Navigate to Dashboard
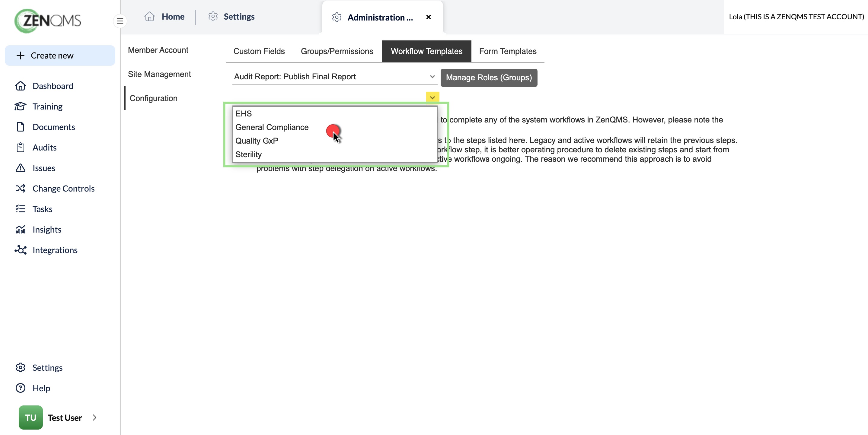 click(53, 86)
